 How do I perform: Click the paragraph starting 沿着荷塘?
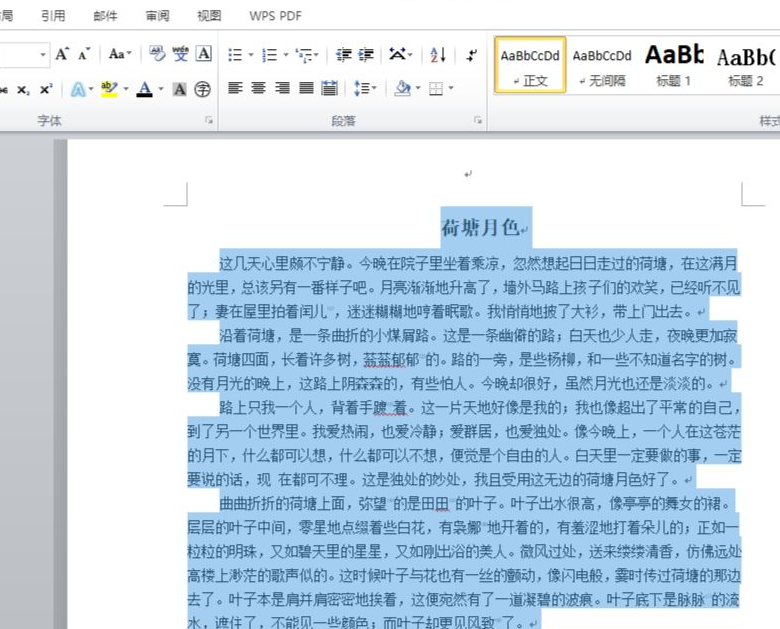(x=464, y=359)
